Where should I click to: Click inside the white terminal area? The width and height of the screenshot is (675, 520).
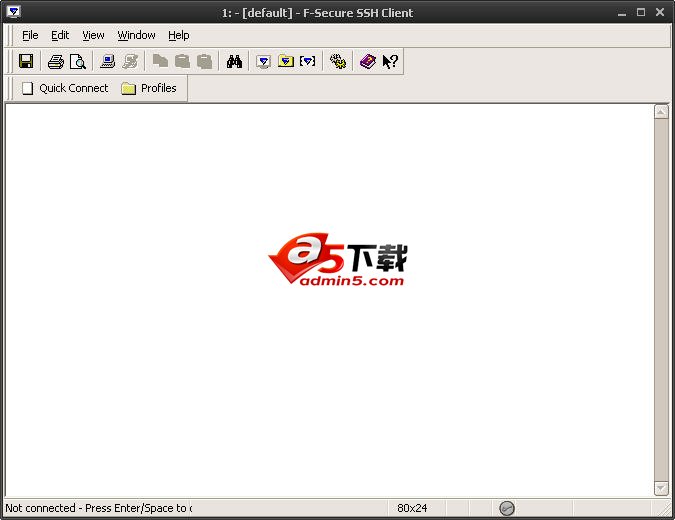(x=329, y=300)
